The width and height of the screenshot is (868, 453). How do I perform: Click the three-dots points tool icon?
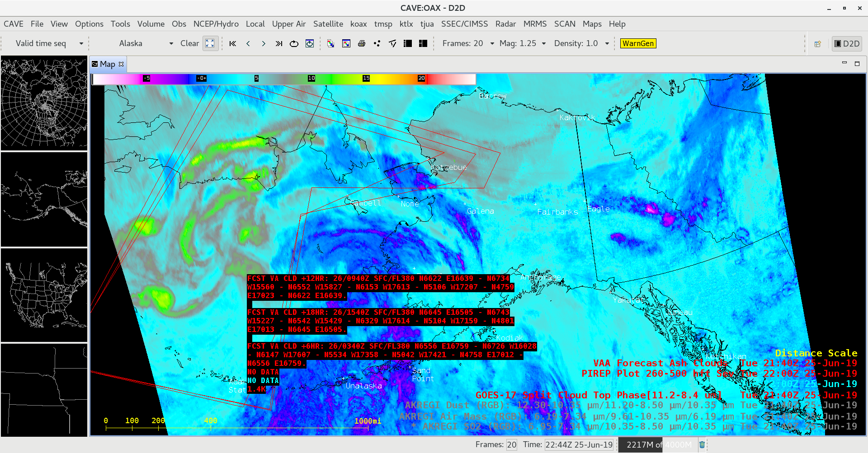click(377, 43)
